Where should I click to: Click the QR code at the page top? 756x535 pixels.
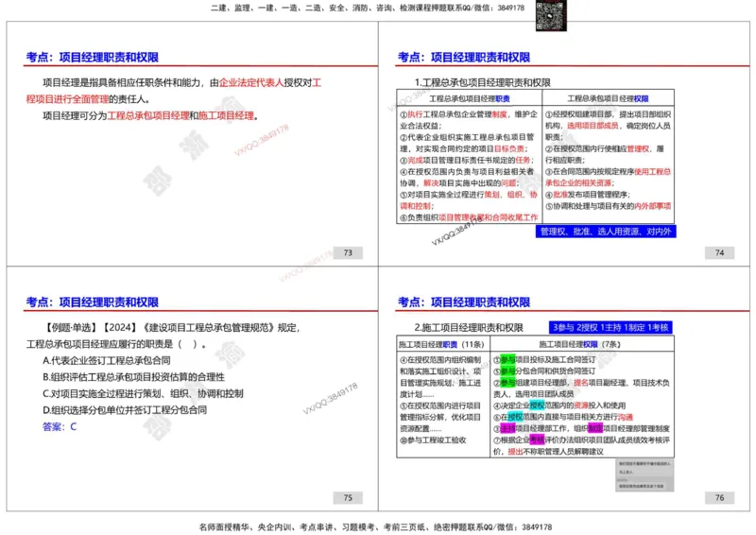click(551, 15)
